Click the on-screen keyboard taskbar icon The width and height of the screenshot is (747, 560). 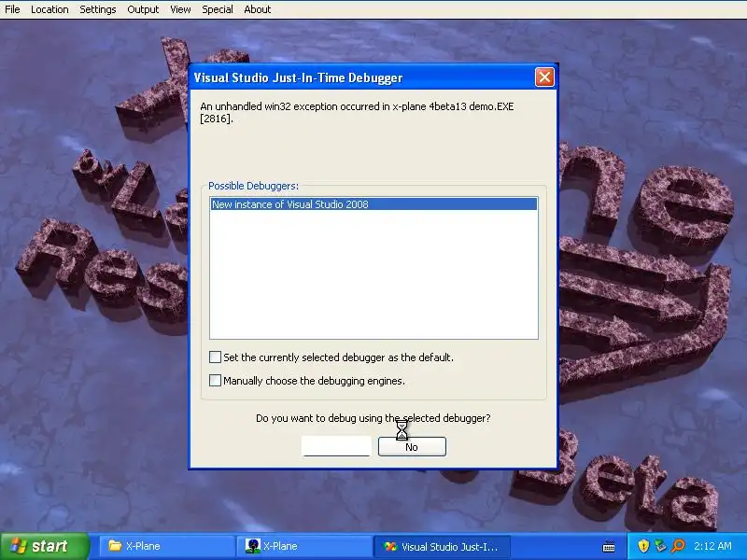click(609, 546)
